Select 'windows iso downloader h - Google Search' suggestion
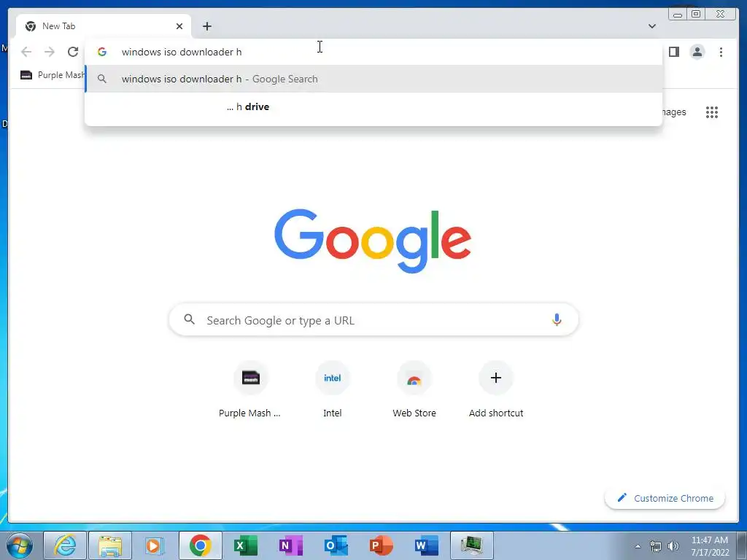Screen dimensions: 747x560 pyautogui.click(x=373, y=79)
